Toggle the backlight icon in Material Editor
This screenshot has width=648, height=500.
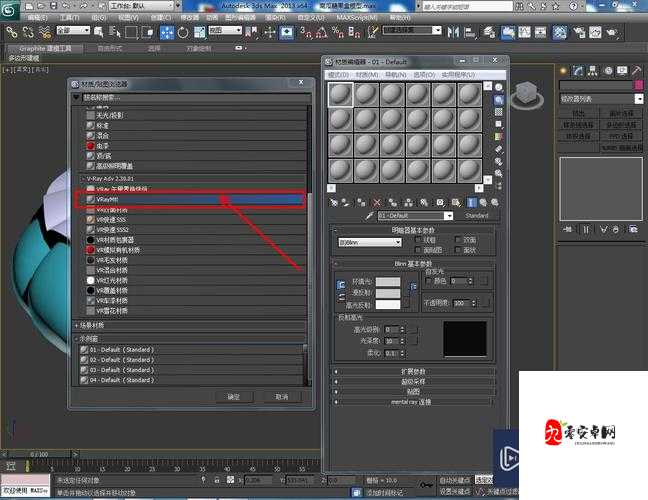(499, 100)
